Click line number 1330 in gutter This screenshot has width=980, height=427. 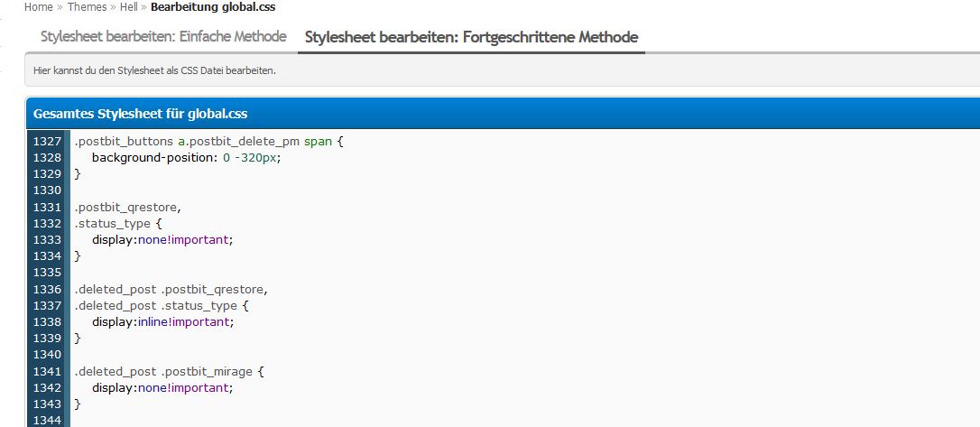(48, 190)
